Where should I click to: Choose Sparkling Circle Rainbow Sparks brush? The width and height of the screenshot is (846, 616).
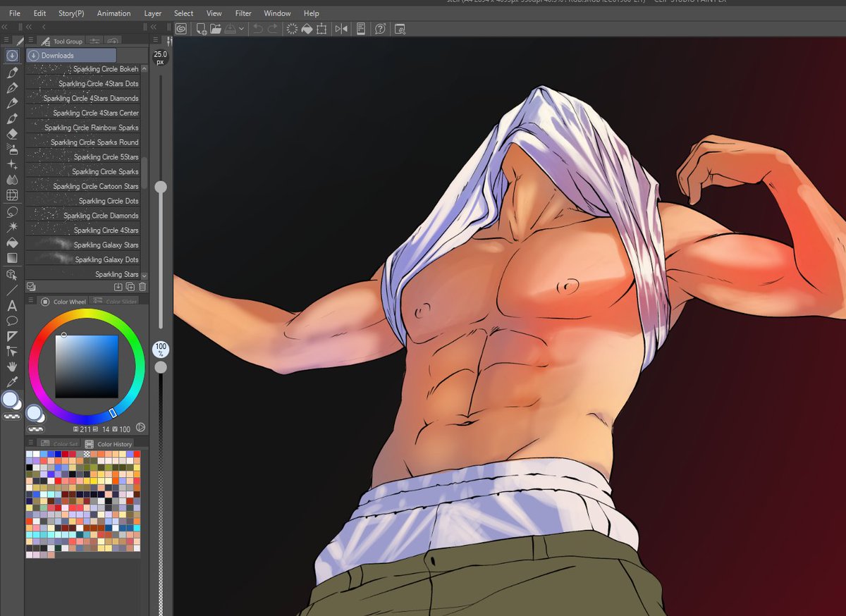[x=83, y=128]
